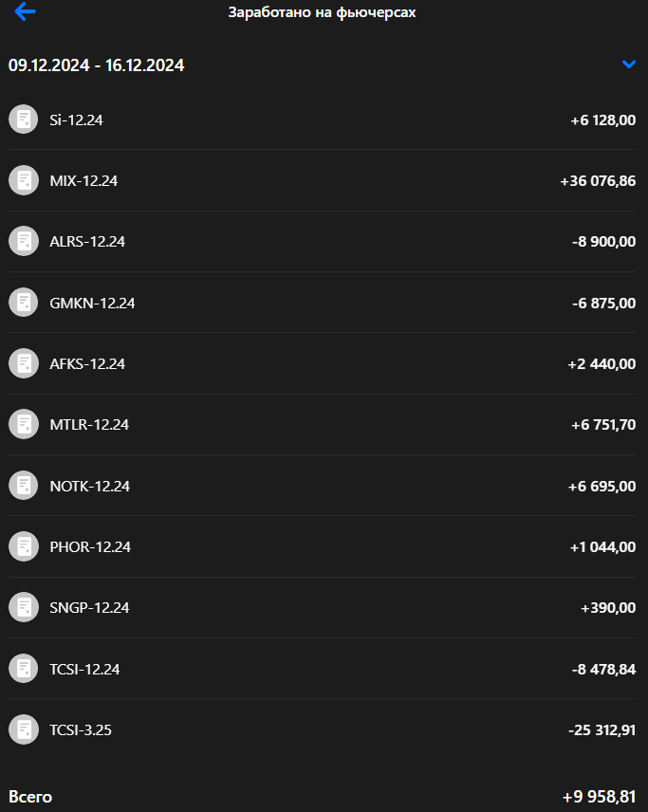Click the Всего total +9 958,81 value
The width and height of the screenshot is (648, 812).
click(599, 797)
